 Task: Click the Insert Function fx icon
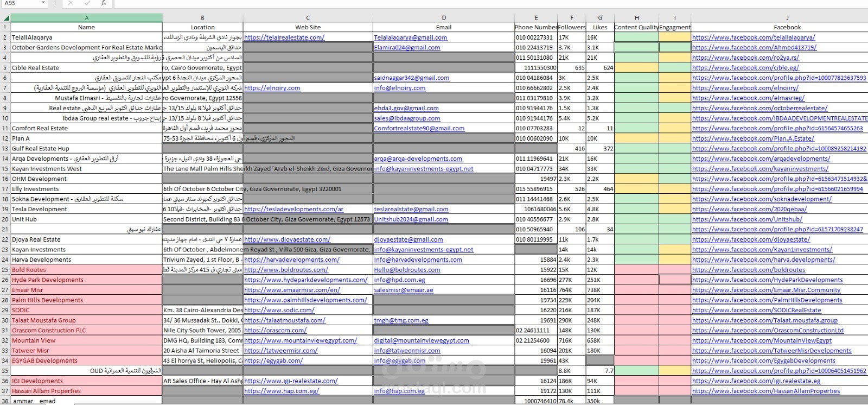(104, 3)
